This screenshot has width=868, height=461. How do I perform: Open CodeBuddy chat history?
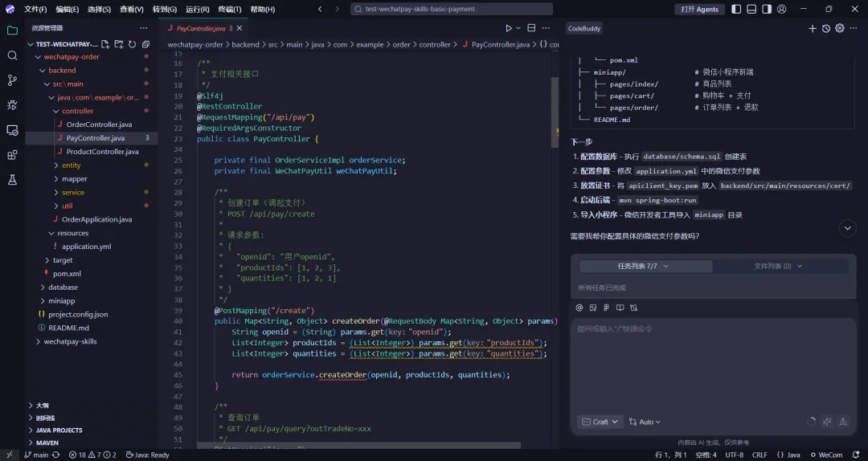point(826,28)
